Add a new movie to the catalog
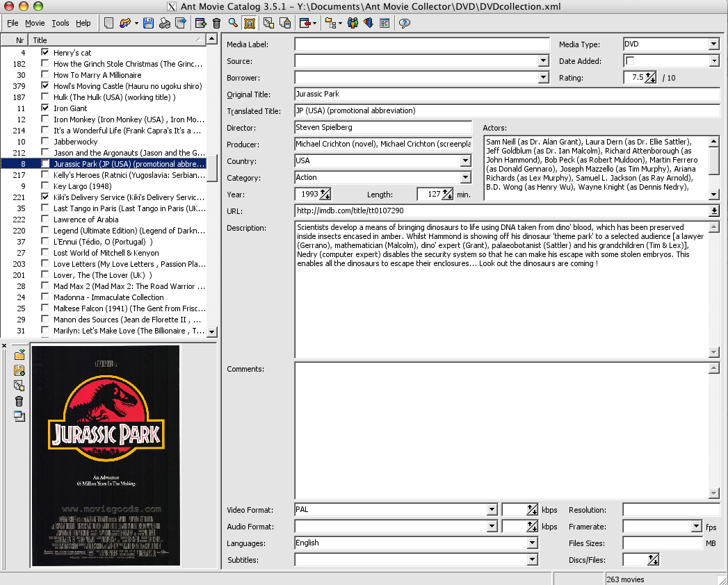 (x=200, y=23)
